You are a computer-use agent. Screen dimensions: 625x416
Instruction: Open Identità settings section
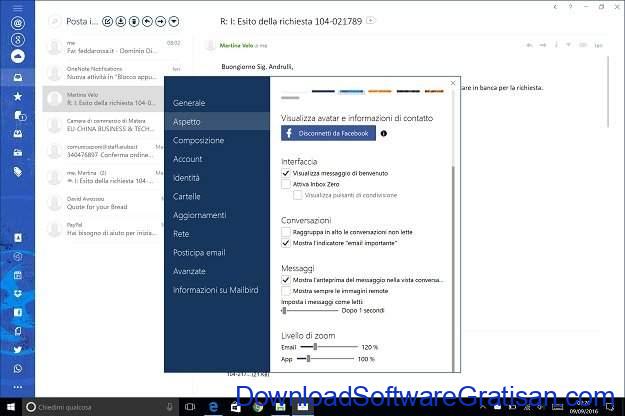(x=217, y=178)
